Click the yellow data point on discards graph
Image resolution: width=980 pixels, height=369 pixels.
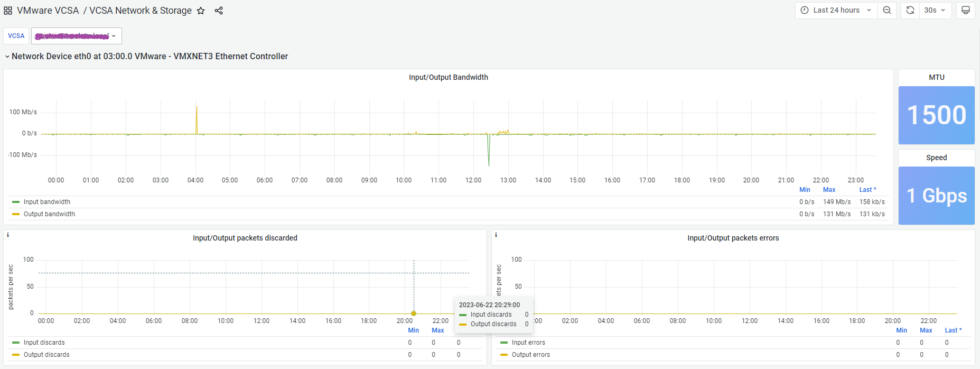(x=414, y=313)
